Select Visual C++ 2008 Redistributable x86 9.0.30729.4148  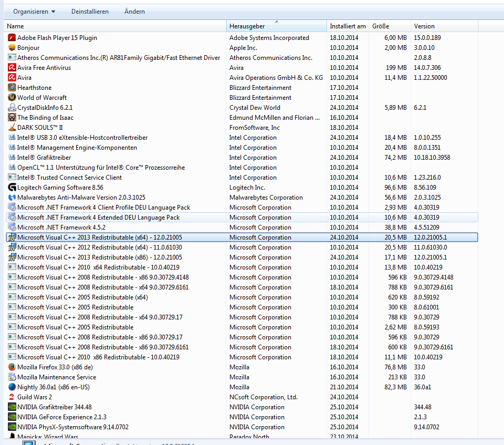242,277
